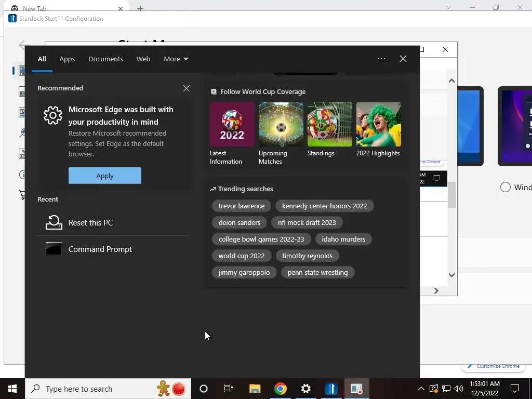Open the taskbar clock and date
This screenshot has width=532, height=399.
point(485,389)
